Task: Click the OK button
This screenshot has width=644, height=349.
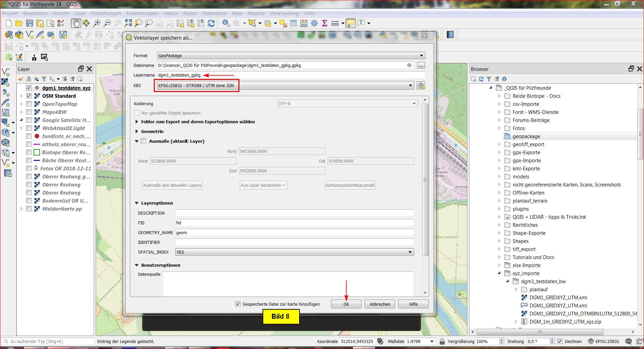Action: 346,304
